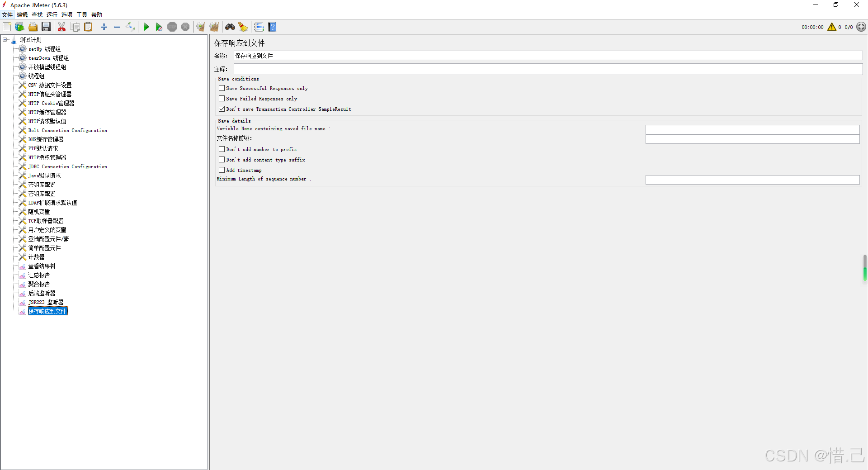
Task: Save the test plan with floppy icon
Action: point(46,27)
